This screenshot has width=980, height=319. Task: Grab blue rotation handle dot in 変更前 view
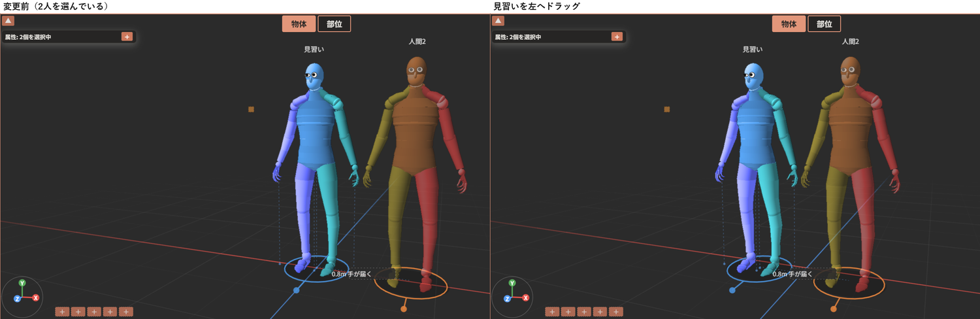(x=296, y=290)
